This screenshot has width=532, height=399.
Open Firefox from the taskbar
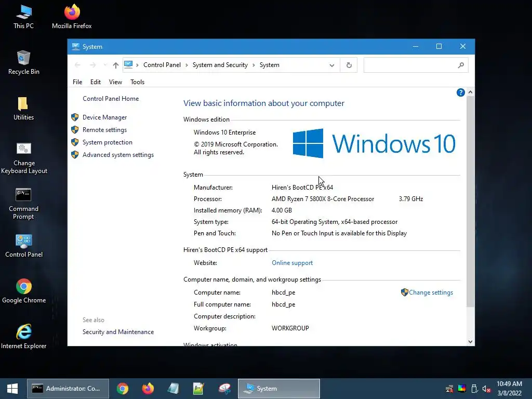tap(148, 389)
